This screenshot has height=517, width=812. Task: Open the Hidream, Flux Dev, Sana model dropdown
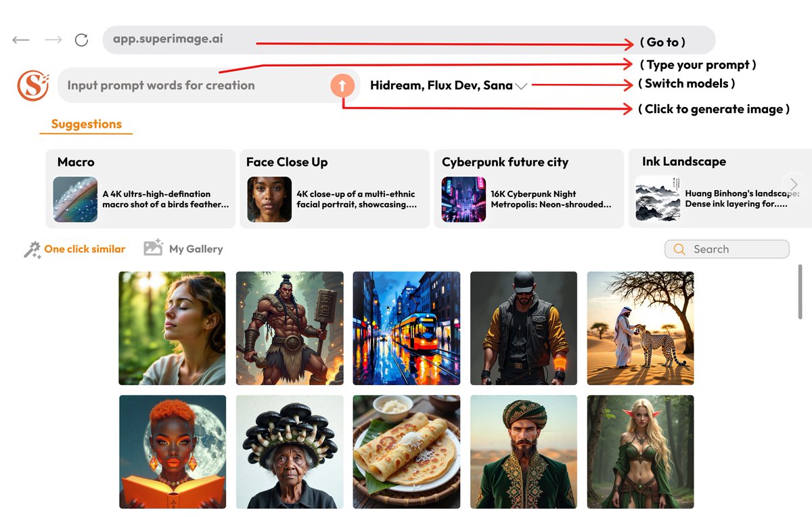tap(449, 86)
